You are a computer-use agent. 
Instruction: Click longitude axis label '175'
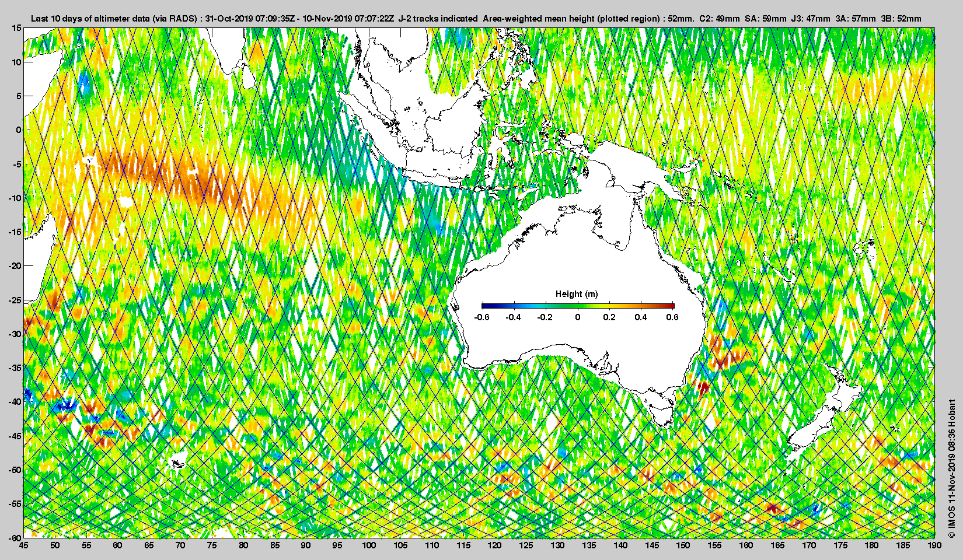pos(840,545)
